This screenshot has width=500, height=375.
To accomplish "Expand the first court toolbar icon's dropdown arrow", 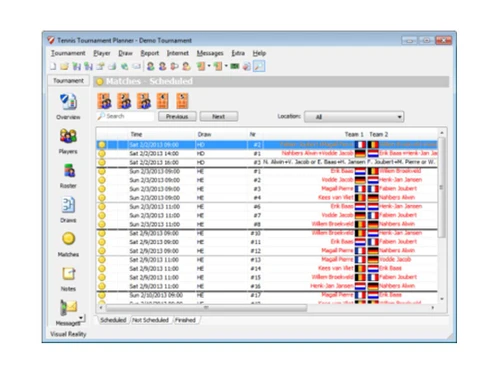I will [x=209, y=66].
